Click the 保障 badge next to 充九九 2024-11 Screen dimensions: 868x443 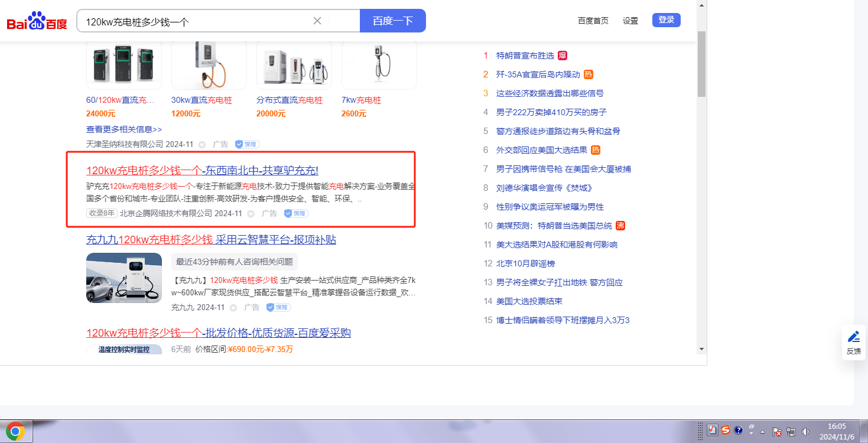pos(278,307)
